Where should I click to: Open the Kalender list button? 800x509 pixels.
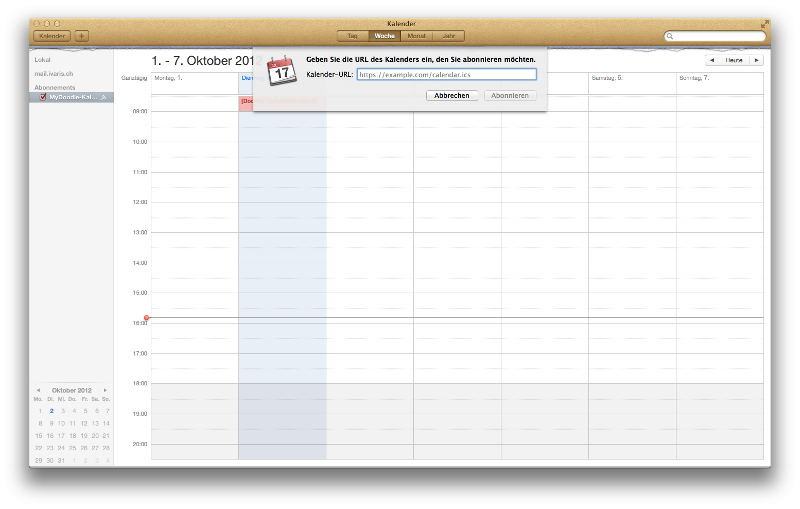pyautogui.click(x=52, y=36)
